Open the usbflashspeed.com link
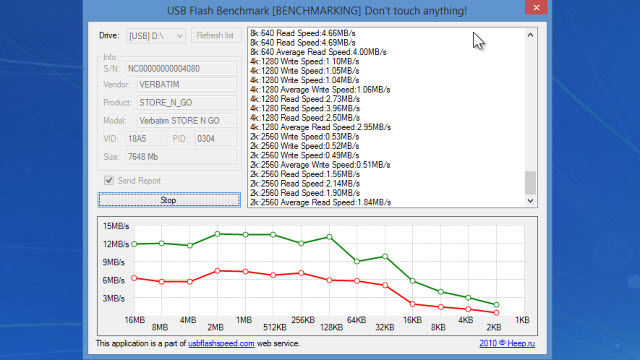640x360 pixels. coord(221,343)
